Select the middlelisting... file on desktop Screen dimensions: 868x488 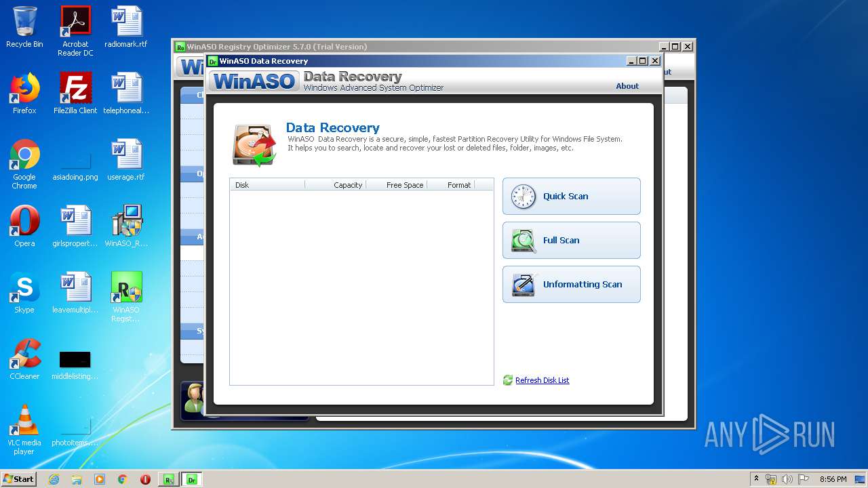tap(75, 365)
